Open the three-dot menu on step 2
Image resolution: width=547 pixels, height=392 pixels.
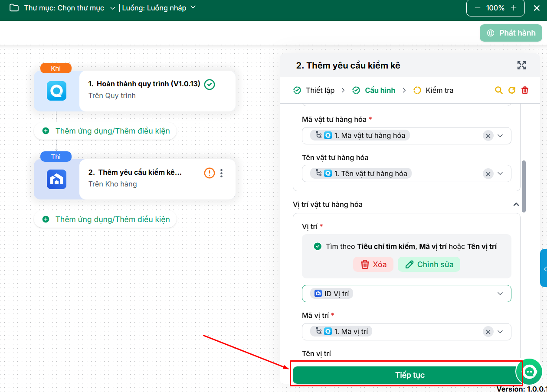[x=221, y=173]
